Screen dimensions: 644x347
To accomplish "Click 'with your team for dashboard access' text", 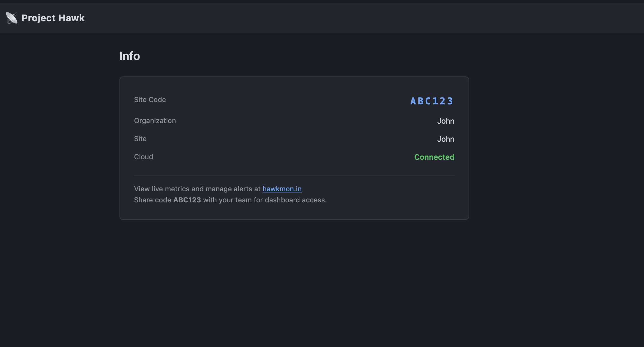I will [x=264, y=200].
